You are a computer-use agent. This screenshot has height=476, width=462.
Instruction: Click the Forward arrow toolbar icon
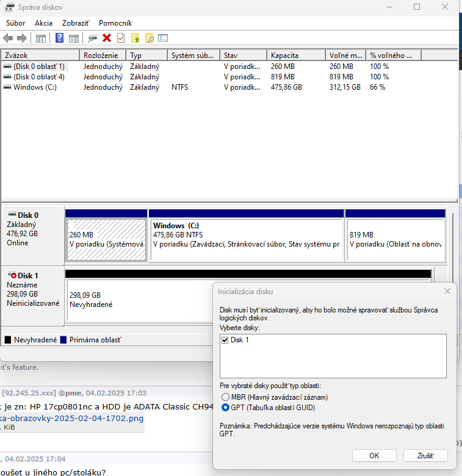(x=22, y=38)
